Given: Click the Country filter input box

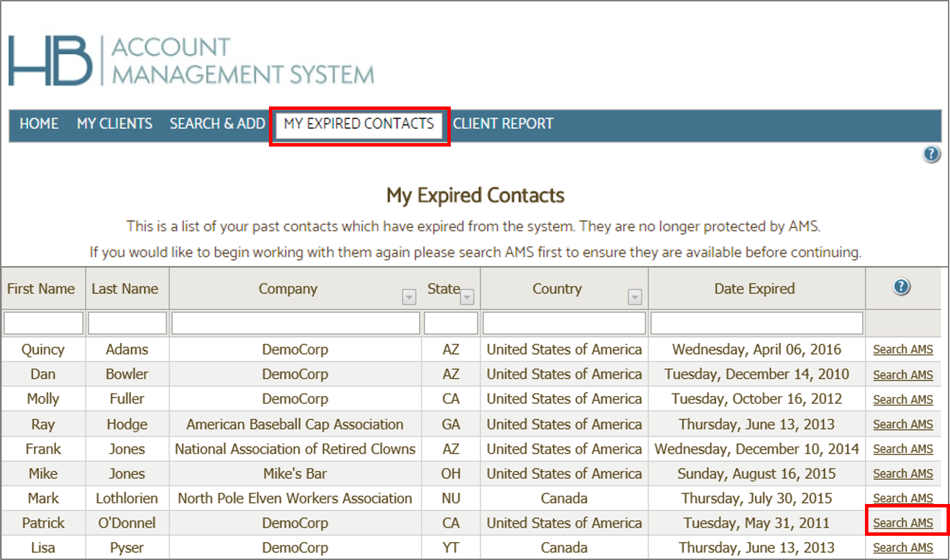Looking at the screenshot, I should [x=563, y=322].
